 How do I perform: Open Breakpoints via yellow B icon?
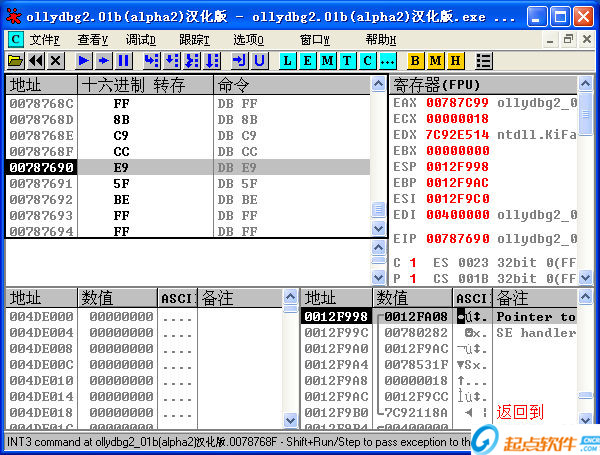pyautogui.click(x=415, y=60)
